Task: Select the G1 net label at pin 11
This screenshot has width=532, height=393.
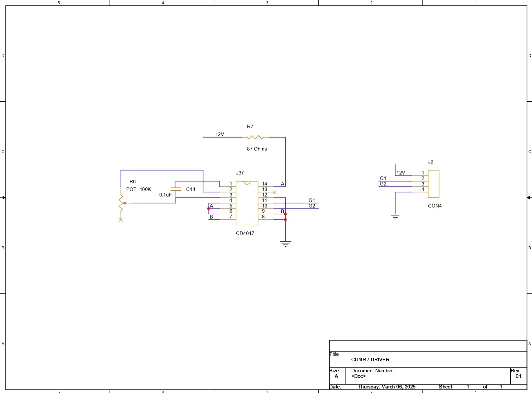Action: (x=311, y=200)
